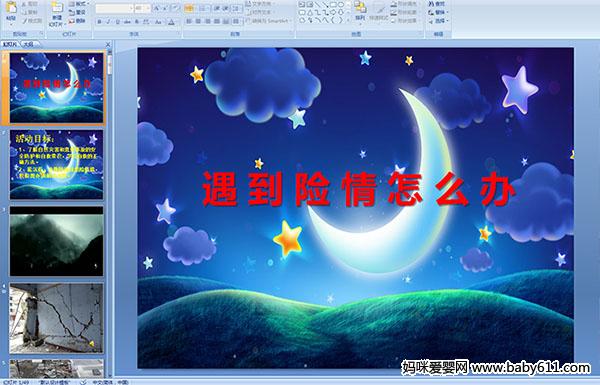Select the oval shape in gallery
600x385 pixels.
(x=342, y=5)
